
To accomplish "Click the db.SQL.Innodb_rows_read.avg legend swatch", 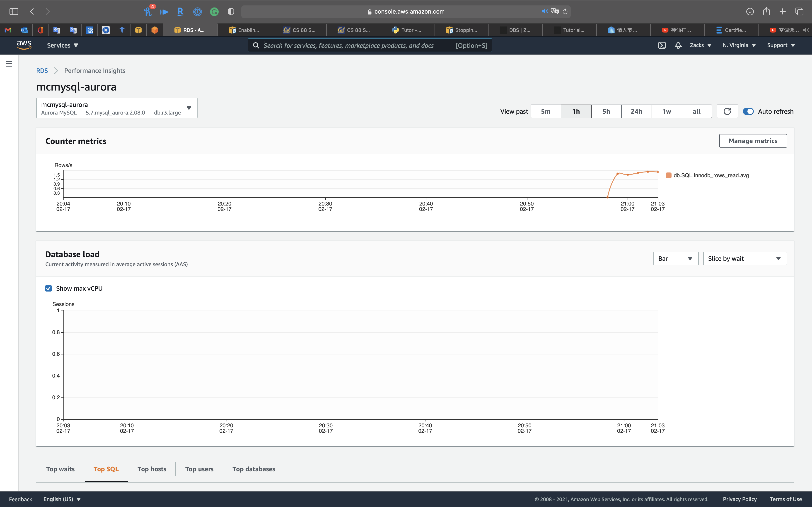I will (668, 175).
